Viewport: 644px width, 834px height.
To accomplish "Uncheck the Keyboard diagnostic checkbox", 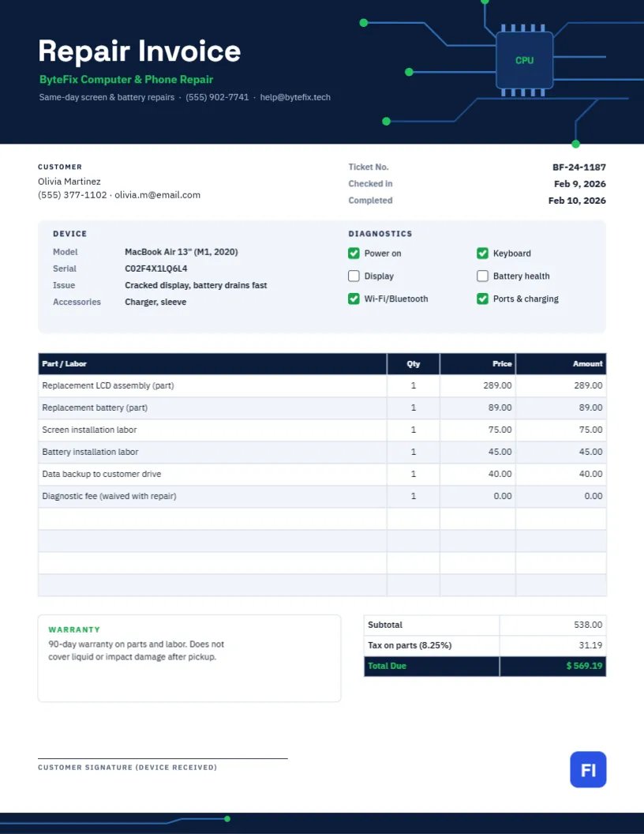I will click(x=482, y=254).
